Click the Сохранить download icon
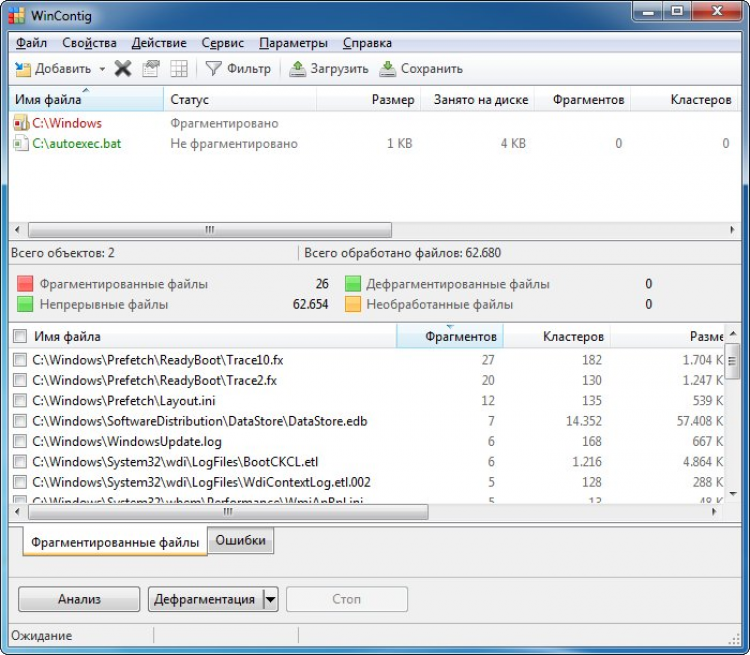The image size is (750, 655). coord(387,69)
